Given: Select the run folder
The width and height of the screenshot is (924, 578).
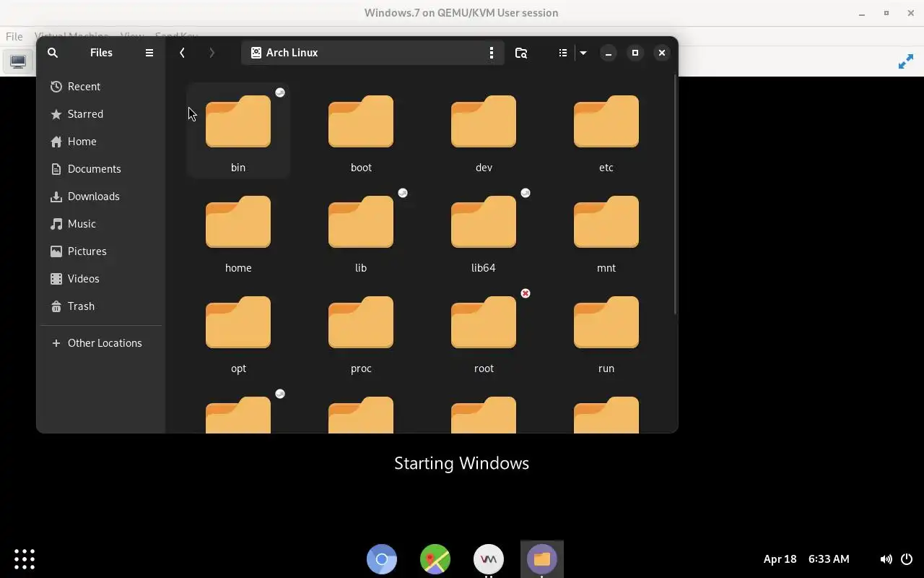Looking at the screenshot, I should [x=606, y=331].
